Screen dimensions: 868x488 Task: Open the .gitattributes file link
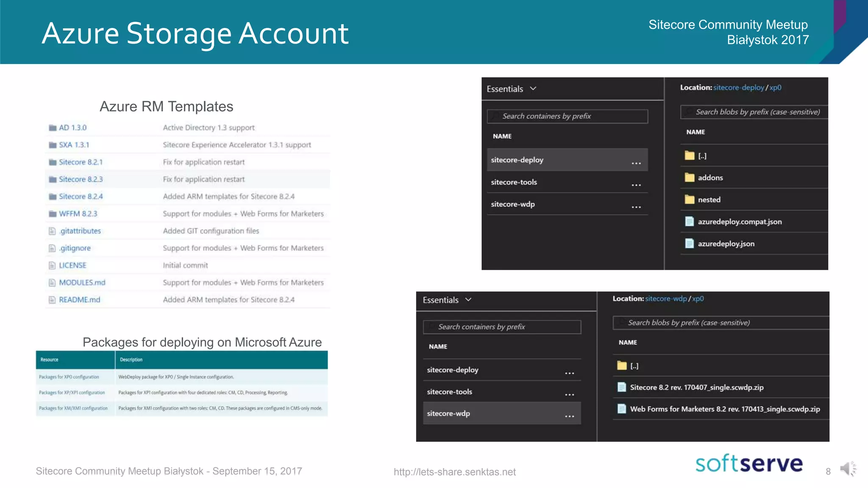tap(80, 231)
